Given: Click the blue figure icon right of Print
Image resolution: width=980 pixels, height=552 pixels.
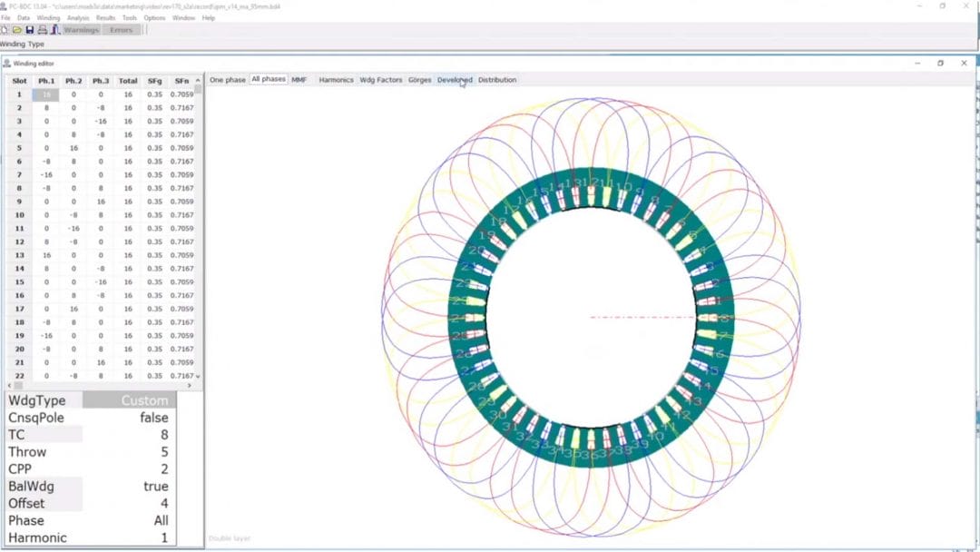Looking at the screenshot, I should pos(55,28).
